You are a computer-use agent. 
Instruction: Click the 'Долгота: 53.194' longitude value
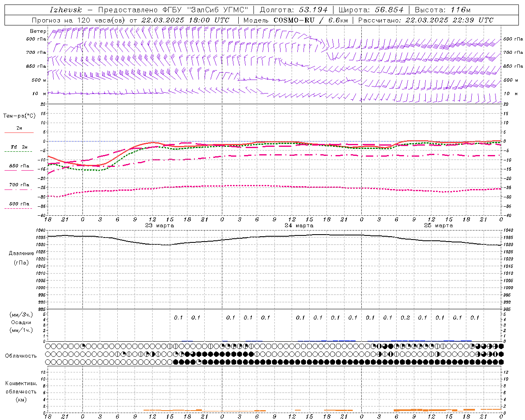coord(294,10)
